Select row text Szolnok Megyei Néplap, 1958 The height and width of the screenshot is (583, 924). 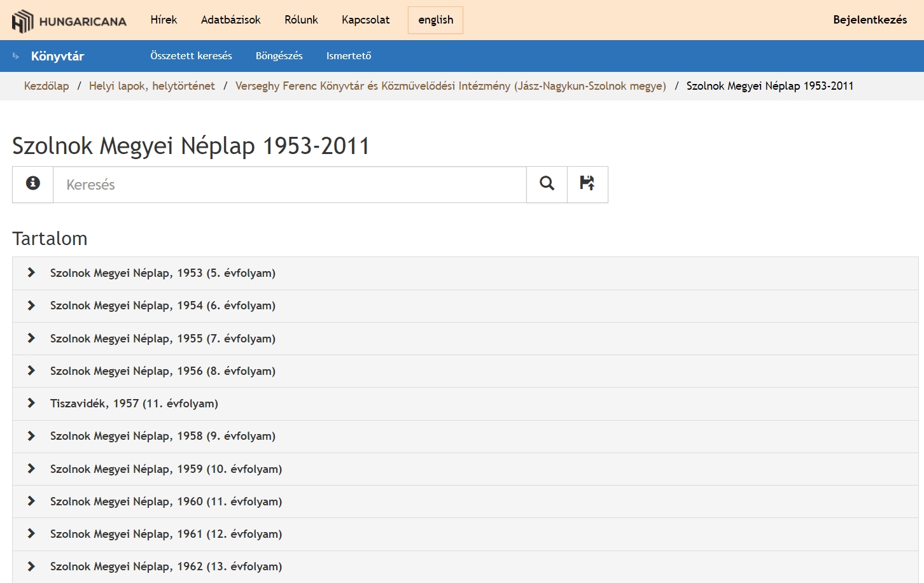(x=163, y=436)
